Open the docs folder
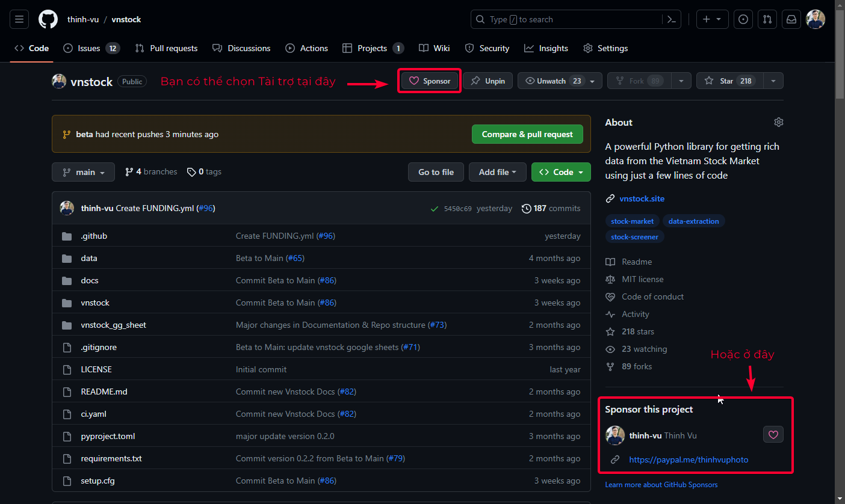Screen dimensions: 845x504 click(90, 280)
